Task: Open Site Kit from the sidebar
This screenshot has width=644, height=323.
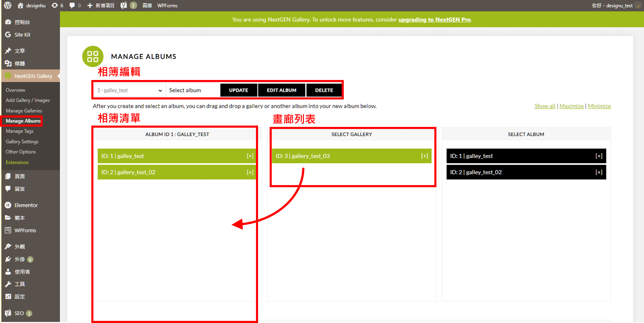Action: pos(22,35)
